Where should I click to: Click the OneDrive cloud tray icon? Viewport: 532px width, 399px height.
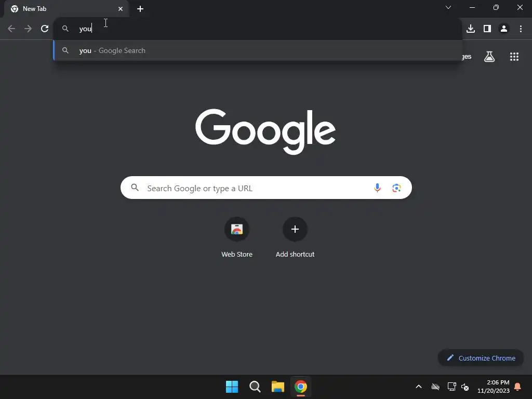[x=435, y=387]
